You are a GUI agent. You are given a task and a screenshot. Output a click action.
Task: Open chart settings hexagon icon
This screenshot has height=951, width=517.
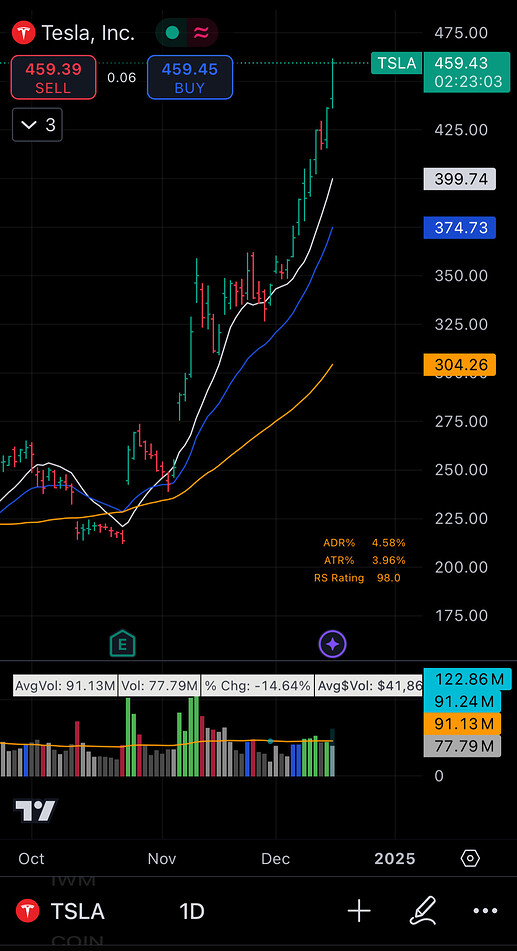[x=470, y=858]
